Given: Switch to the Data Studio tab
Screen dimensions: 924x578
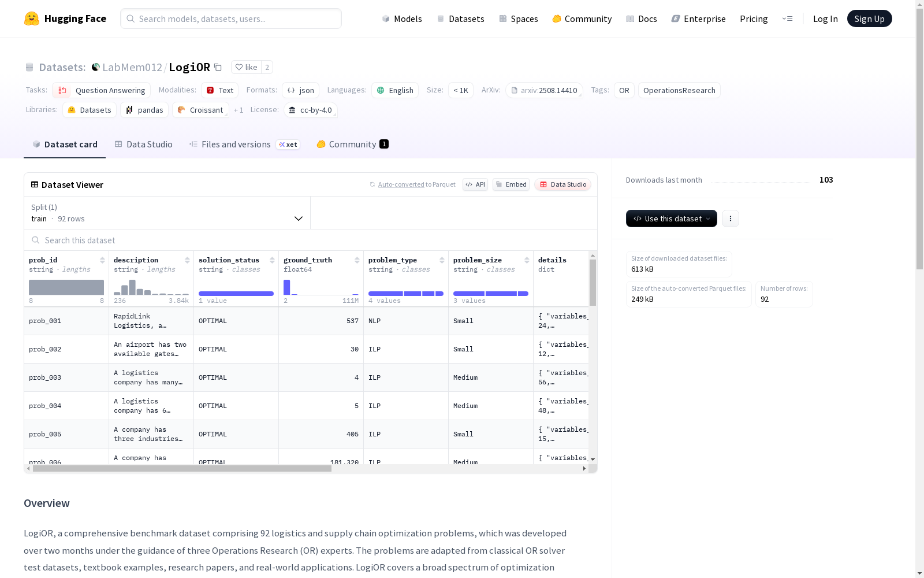Looking at the screenshot, I should pyautogui.click(x=143, y=144).
